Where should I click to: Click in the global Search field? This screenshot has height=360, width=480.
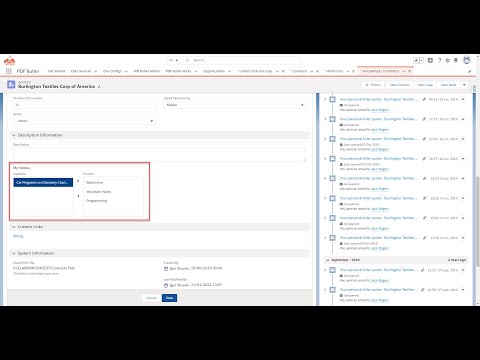click(x=242, y=60)
